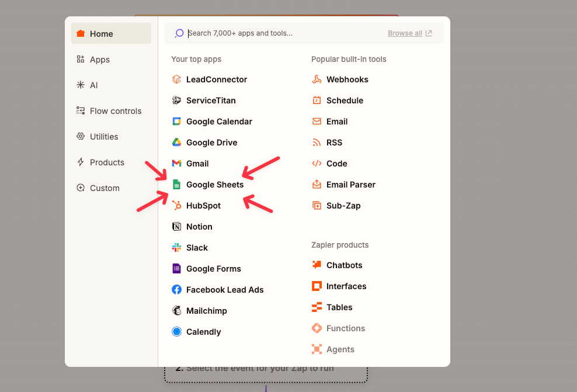Click the Google Calendar icon
The height and width of the screenshot is (392, 577).
click(x=176, y=121)
